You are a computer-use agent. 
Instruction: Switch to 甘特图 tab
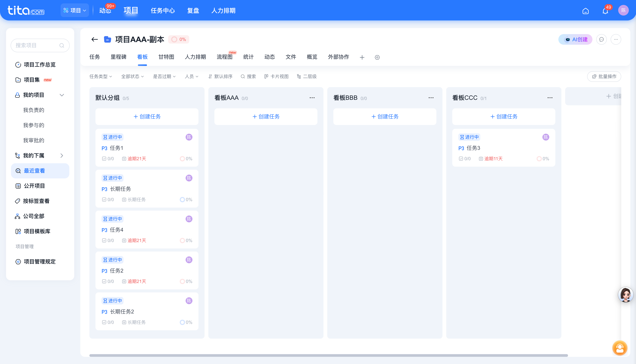tap(166, 57)
